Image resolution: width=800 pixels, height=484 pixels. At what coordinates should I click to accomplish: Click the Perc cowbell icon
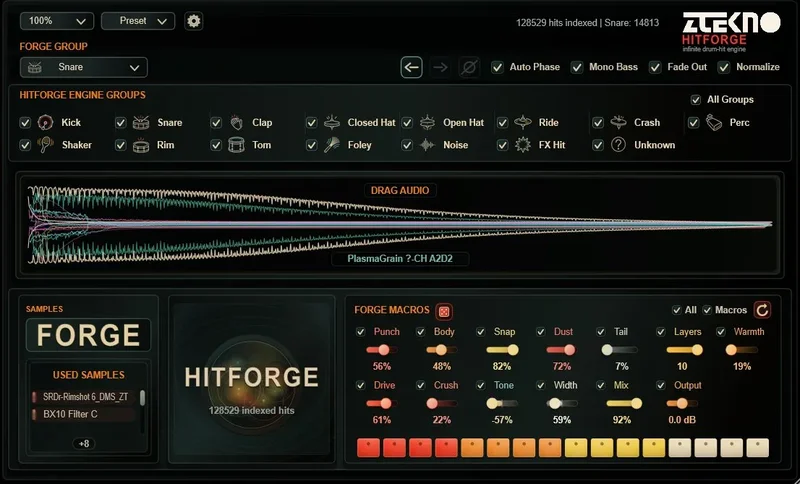(x=714, y=122)
